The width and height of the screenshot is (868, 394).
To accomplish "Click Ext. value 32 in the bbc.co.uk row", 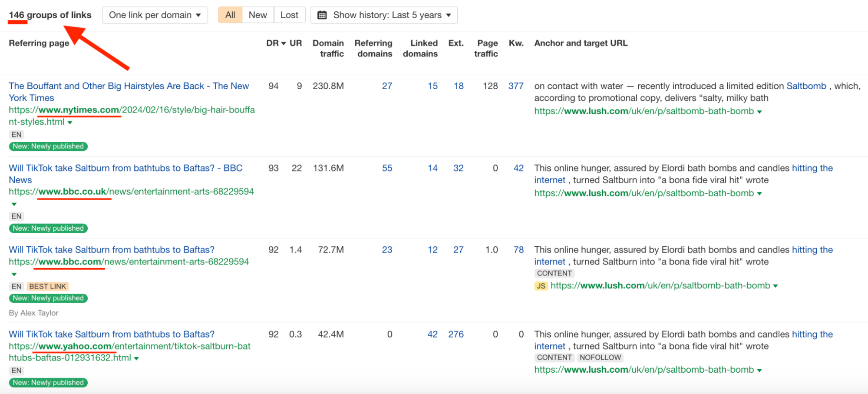I will click(459, 168).
